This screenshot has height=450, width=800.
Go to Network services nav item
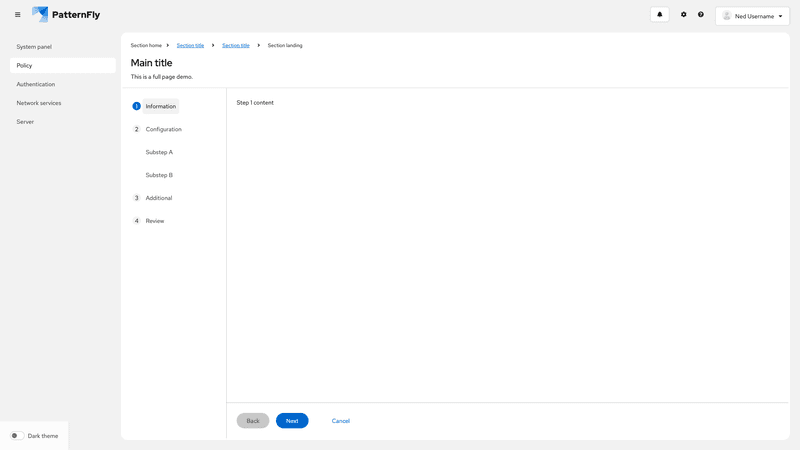click(39, 103)
